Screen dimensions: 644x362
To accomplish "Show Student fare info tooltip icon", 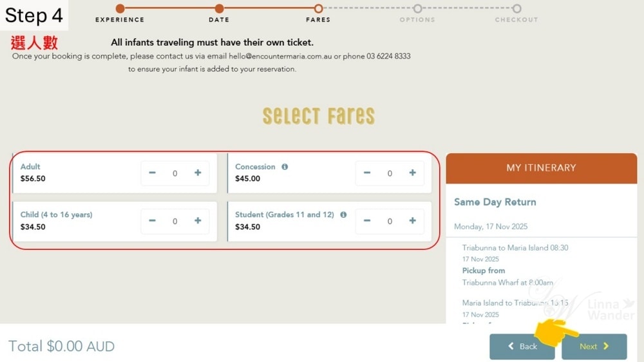I will click(343, 214).
